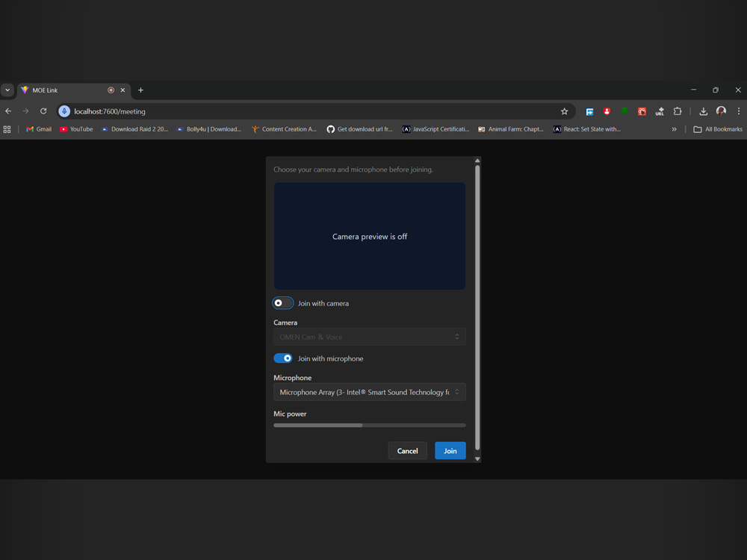Disable the Join with microphone switch
The height and width of the screenshot is (560, 747).
click(x=282, y=358)
